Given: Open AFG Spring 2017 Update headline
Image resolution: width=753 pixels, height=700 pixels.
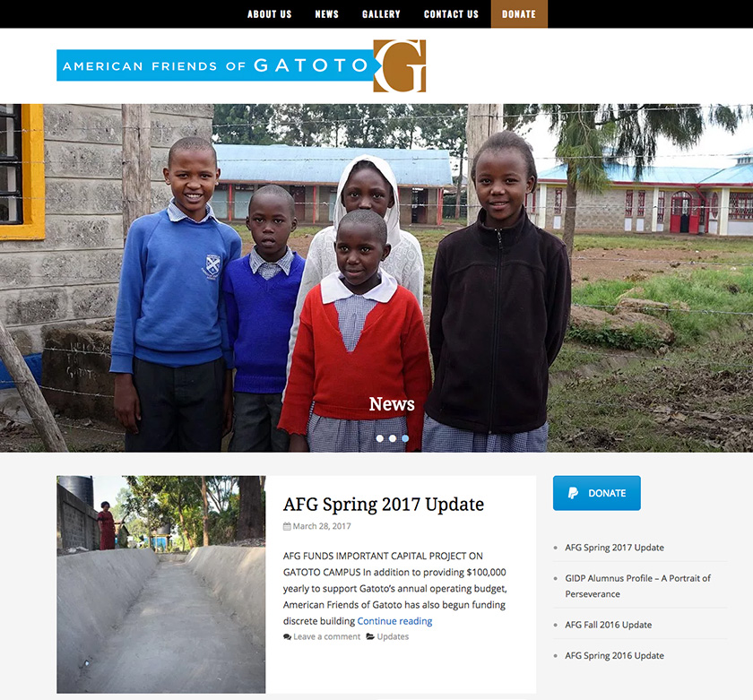Looking at the screenshot, I should tap(384, 504).
